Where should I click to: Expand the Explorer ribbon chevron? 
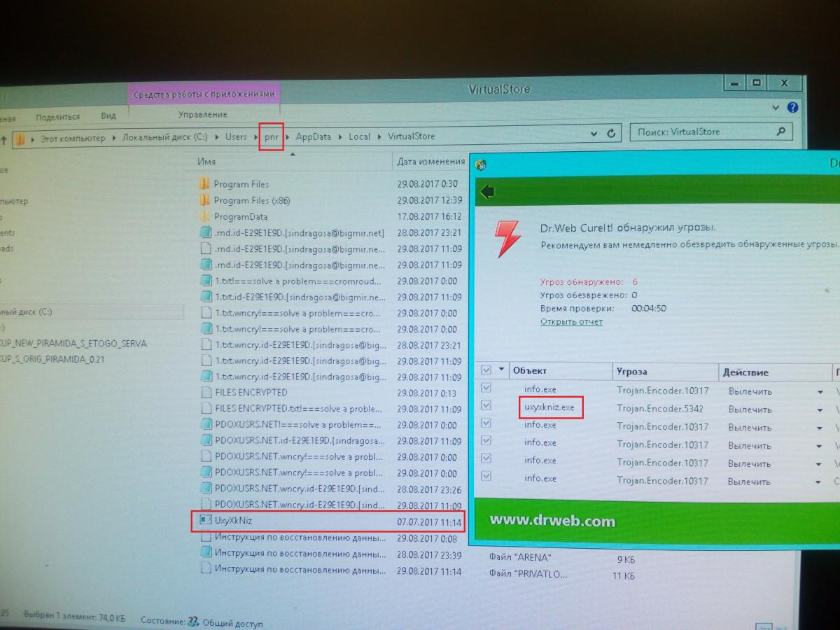pyautogui.click(x=776, y=108)
